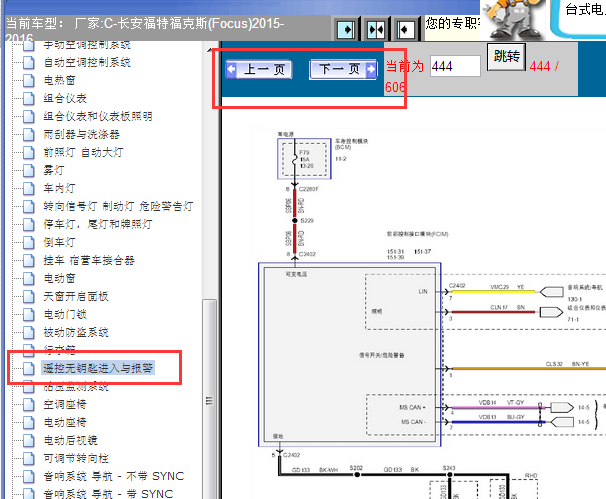Viewport: 606px width, 499px height.
Task: Click the tree panel vertical scrollbar thumb
Action: 209,400
